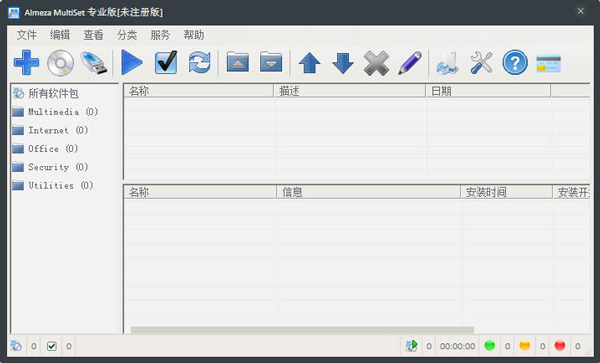Click the 00:00:00 timer in status bar
The image size is (600, 363).
click(457, 346)
